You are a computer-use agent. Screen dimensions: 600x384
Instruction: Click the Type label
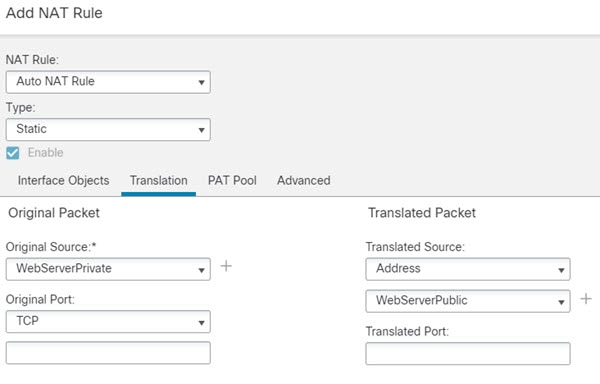[20, 108]
